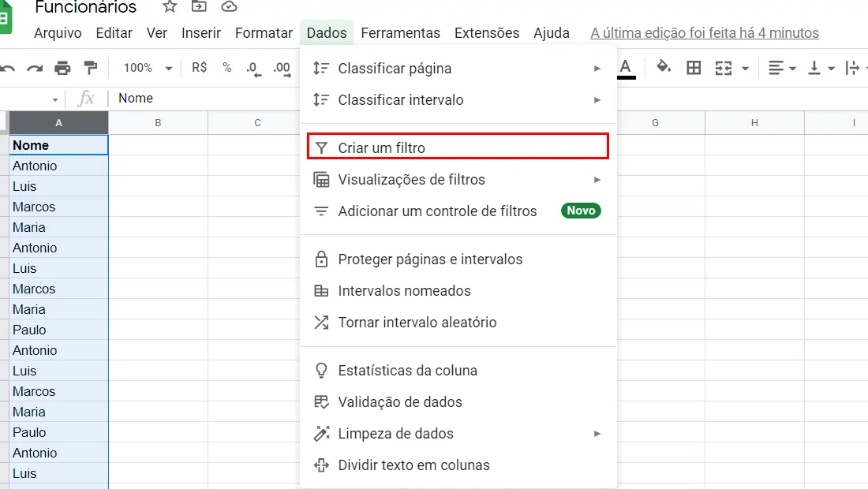Image resolution: width=868 pixels, height=489 pixels.
Task: Star the Funcionários document
Action: tap(170, 6)
